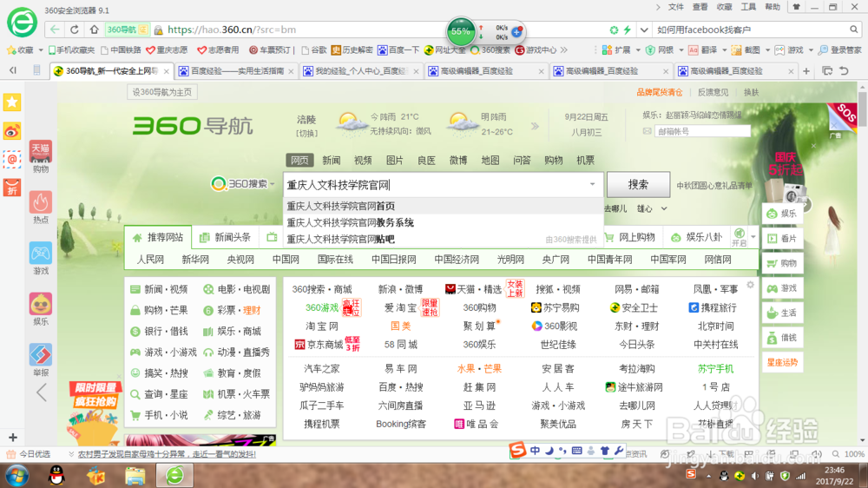Viewport: 868px width, 488px height.
Task: Open the address bar dropdown arrow
Action: 644,30
